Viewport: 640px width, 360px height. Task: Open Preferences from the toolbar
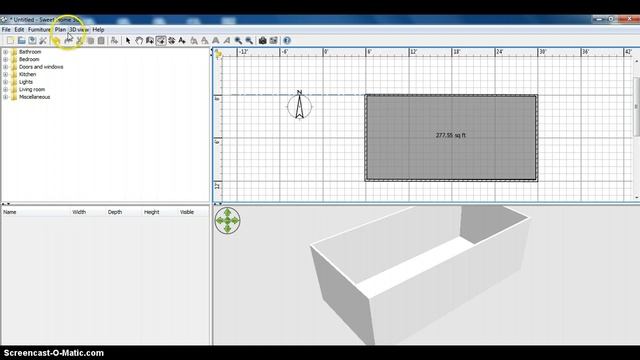tap(43, 40)
